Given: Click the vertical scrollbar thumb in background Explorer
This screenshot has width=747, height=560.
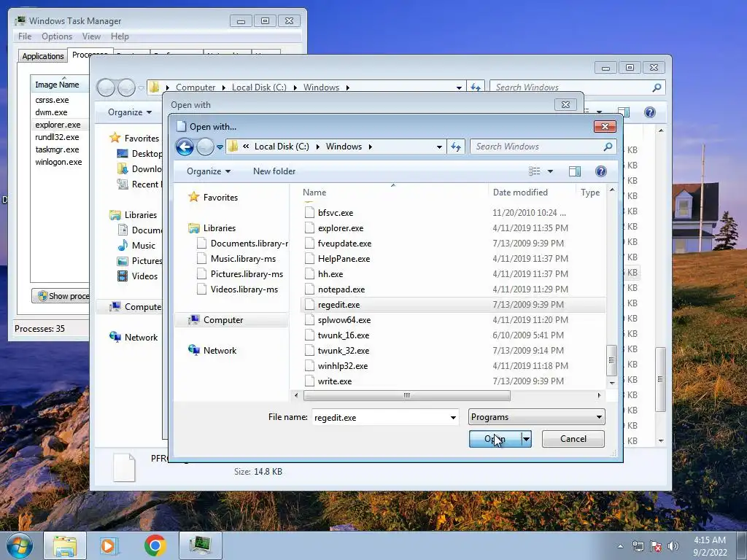Looking at the screenshot, I should point(660,379).
